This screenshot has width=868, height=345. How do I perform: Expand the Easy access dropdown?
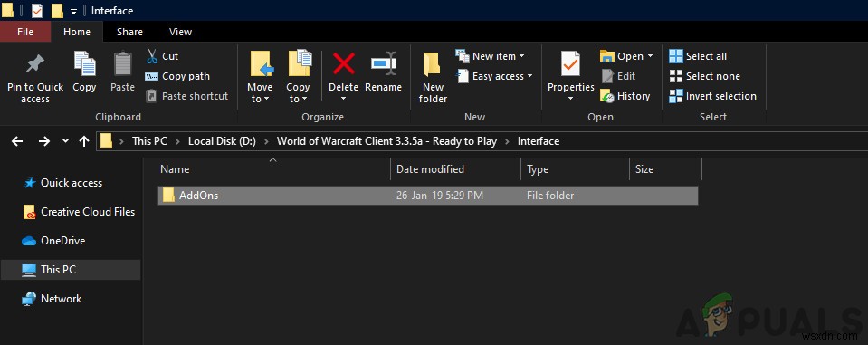[x=529, y=76]
